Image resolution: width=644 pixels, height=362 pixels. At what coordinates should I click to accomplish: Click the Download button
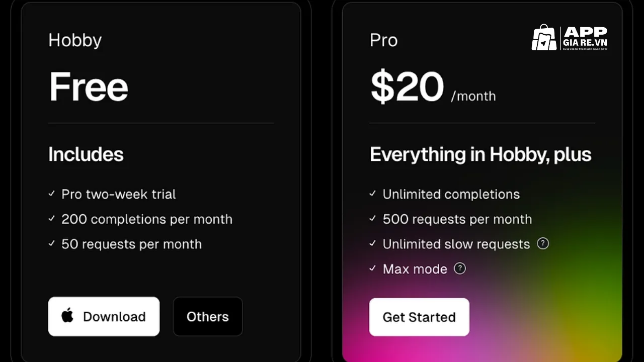click(104, 316)
